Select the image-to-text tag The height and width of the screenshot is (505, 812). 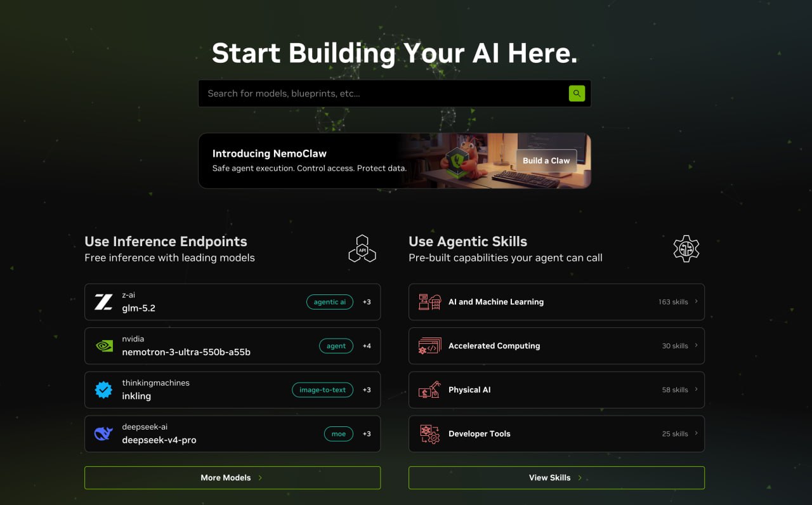[x=322, y=390]
